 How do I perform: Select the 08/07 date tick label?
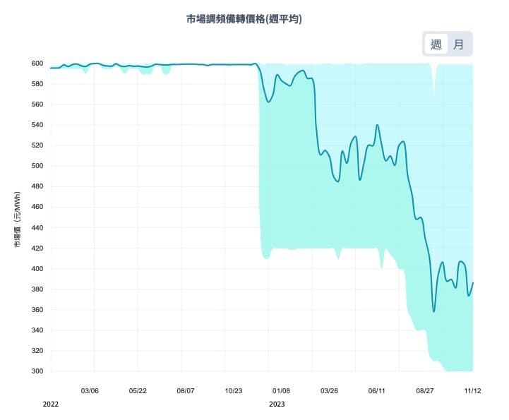186,390
